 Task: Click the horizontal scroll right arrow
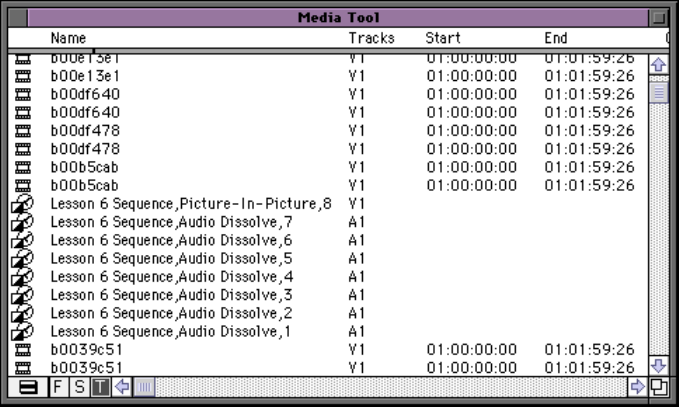pos(637,386)
